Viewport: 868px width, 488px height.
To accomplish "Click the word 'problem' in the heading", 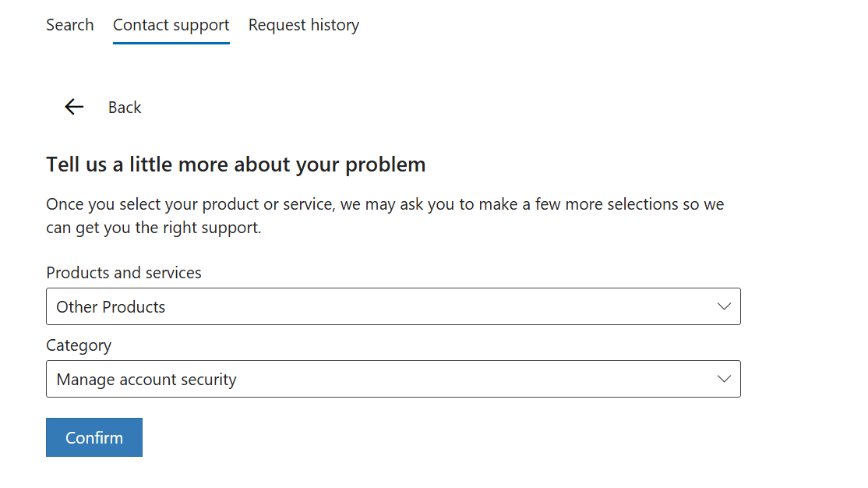I will click(385, 164).
